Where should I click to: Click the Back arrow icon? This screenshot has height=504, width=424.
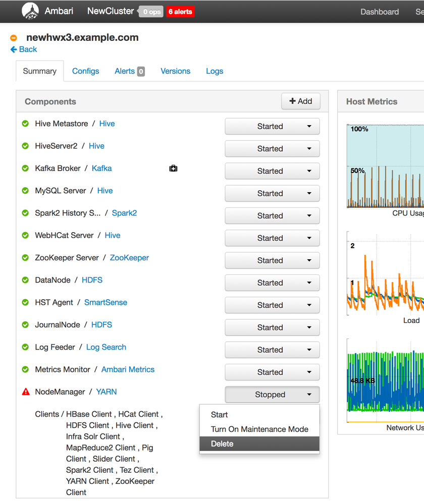14,49
